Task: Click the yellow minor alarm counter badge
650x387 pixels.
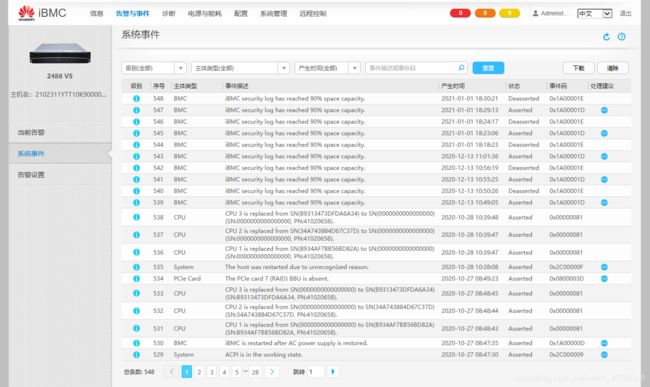Action: pyautogui.click(x=509, y=13)
